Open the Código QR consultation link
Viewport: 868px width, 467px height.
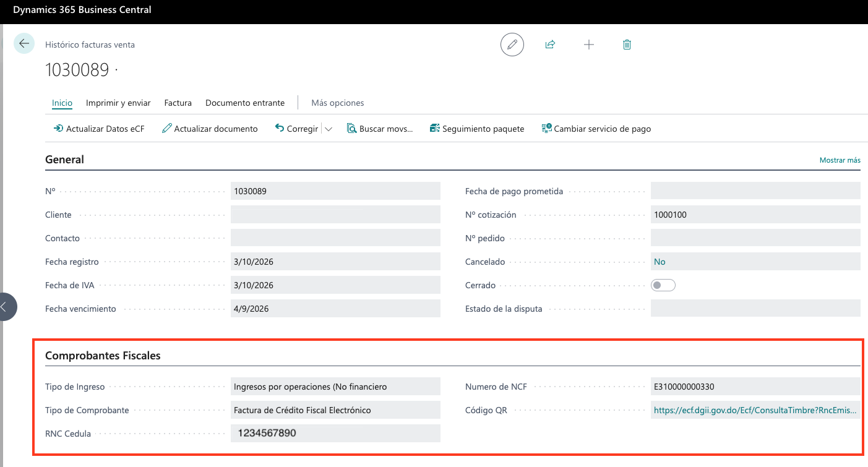755,409
